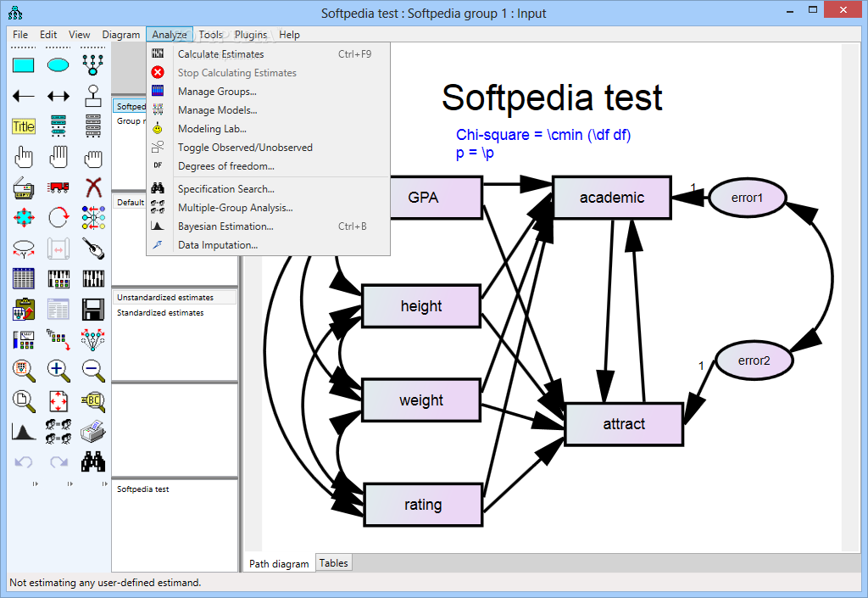868x598 pixels.
Task: Select the Move objects truck tool
Action: click(x=58, y=188)
